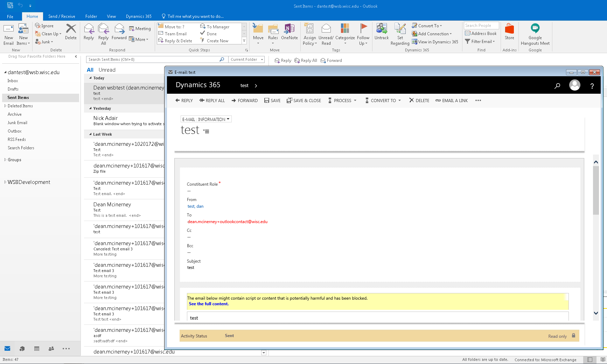Click the See the full content link
Viewport: 607px width, 364px height.
(x=209, y=304)
